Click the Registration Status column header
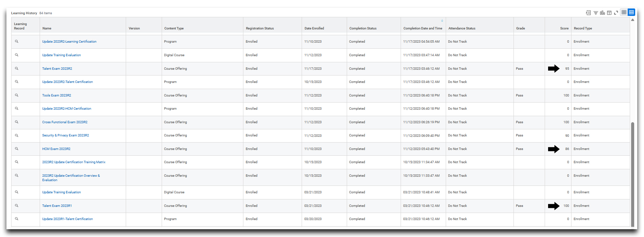The image size is (644, 237). pyautogui.click(x=260, y=28)
